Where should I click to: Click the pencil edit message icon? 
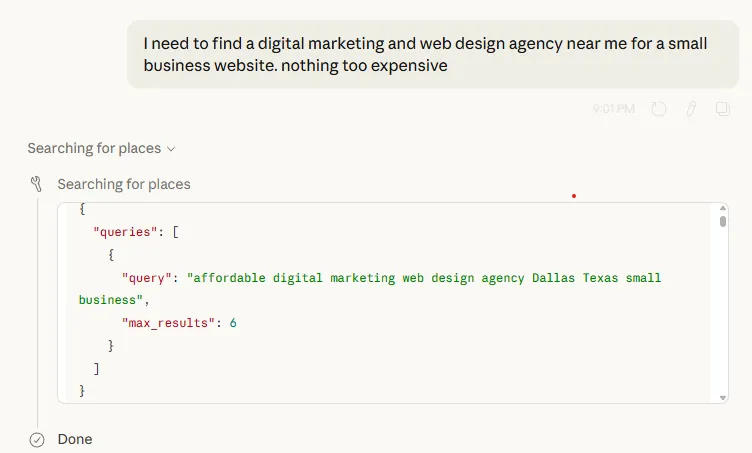point(690,109)
